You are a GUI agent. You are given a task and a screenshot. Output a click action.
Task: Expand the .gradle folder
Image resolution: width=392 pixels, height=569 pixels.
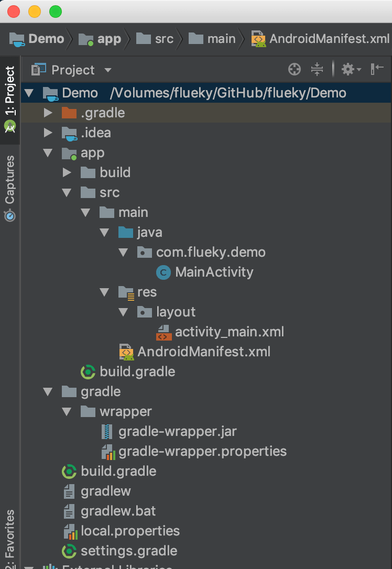(x=48, y=113)
